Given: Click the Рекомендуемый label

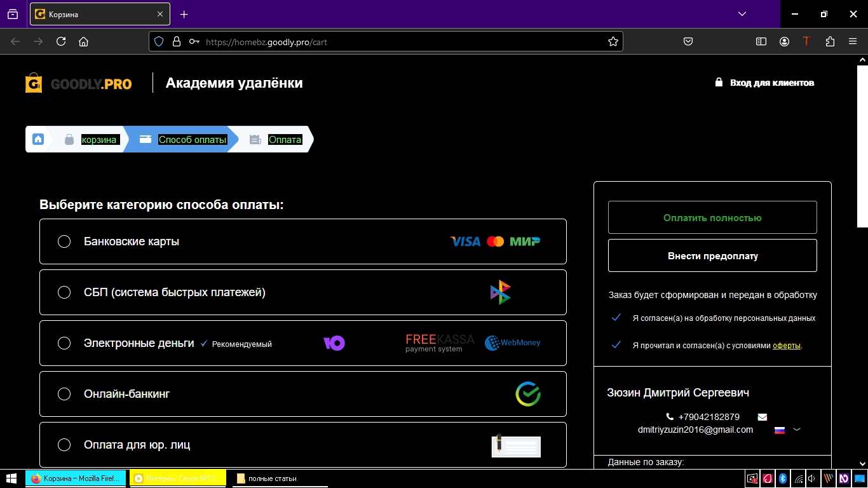Looking at the screenshot, I should coord(241,344).
